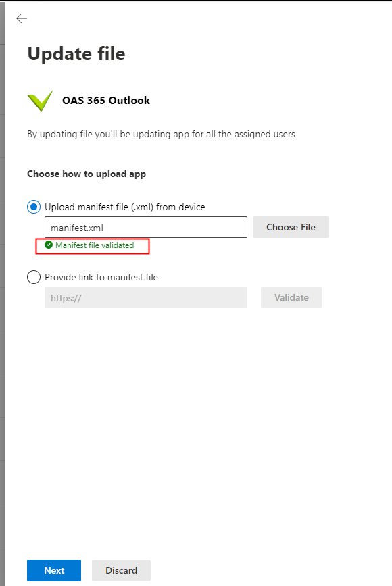Click the OAS 365 Outlook app name
392x586 pixels.
tap(106, 101)
